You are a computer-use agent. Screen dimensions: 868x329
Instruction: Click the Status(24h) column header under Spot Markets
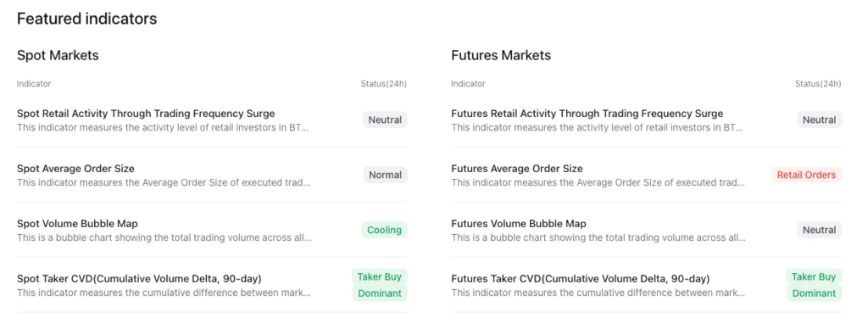[x=384, y=84]
